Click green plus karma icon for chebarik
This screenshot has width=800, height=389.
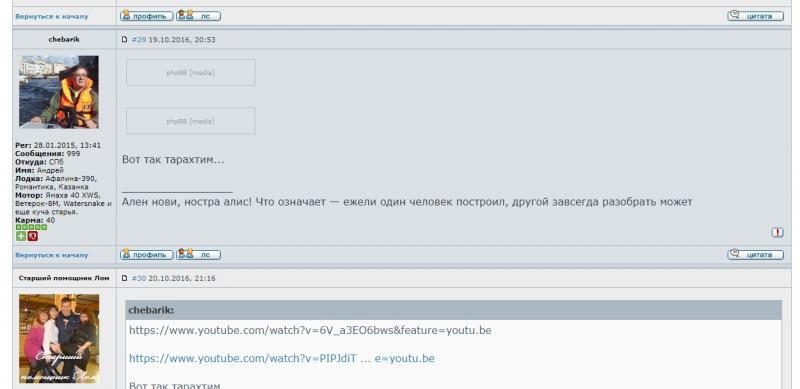point(20,236)
